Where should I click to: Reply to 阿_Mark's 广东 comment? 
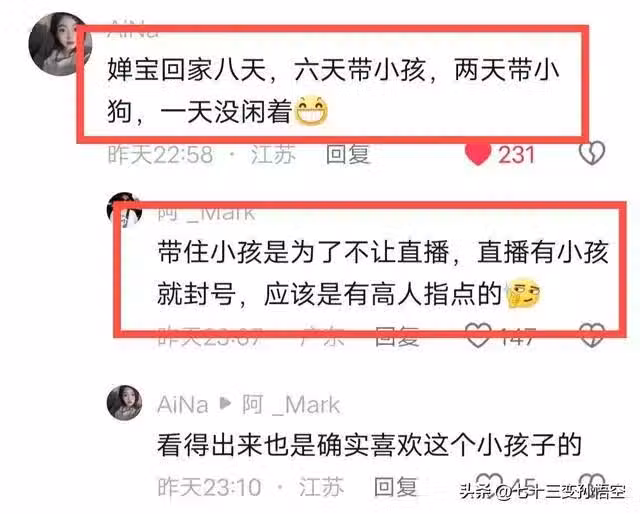coord(397,337)
